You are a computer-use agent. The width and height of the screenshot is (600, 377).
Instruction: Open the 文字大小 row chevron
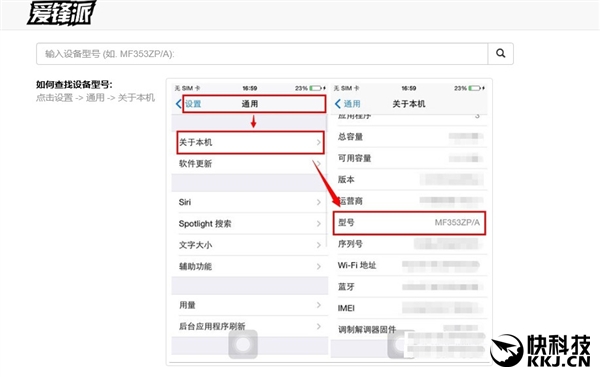(318, 245)
